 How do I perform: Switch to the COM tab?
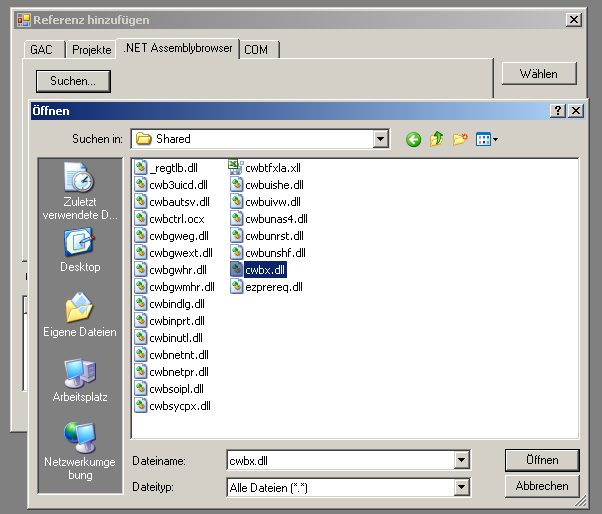coord(259,50)
